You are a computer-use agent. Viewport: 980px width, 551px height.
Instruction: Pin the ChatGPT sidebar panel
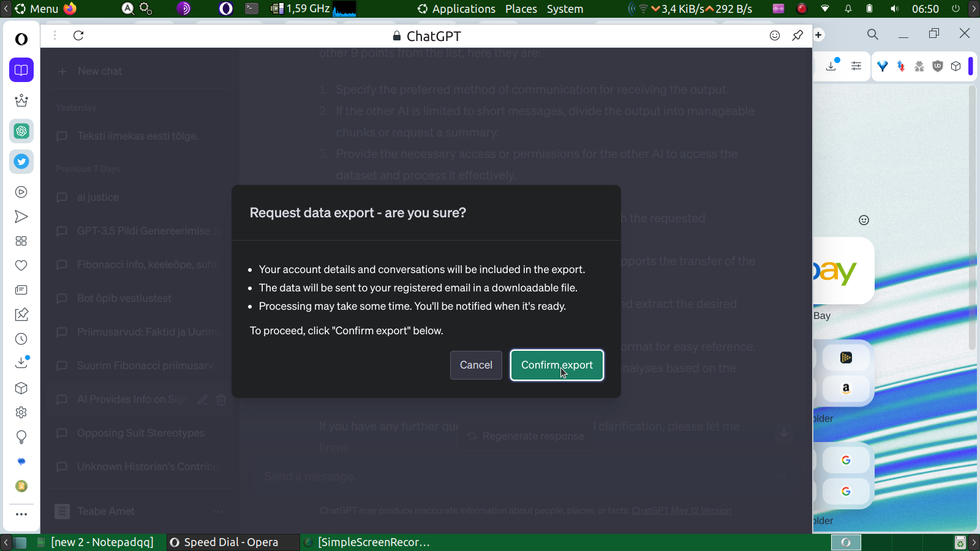pos(797,36)
